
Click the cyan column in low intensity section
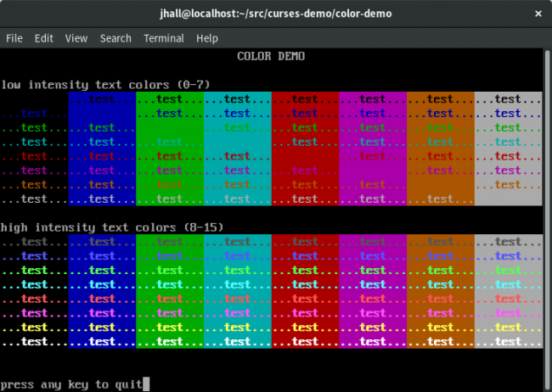[237, 148]
